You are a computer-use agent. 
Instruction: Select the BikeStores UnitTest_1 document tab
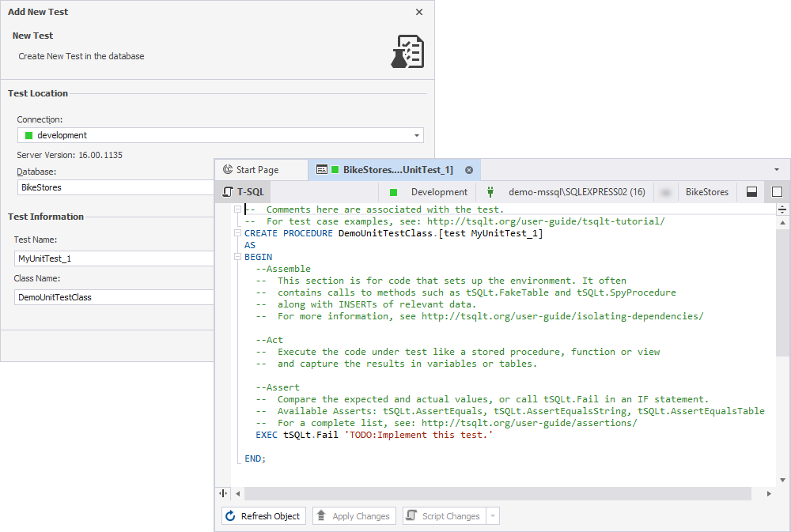tap(392, 169)
